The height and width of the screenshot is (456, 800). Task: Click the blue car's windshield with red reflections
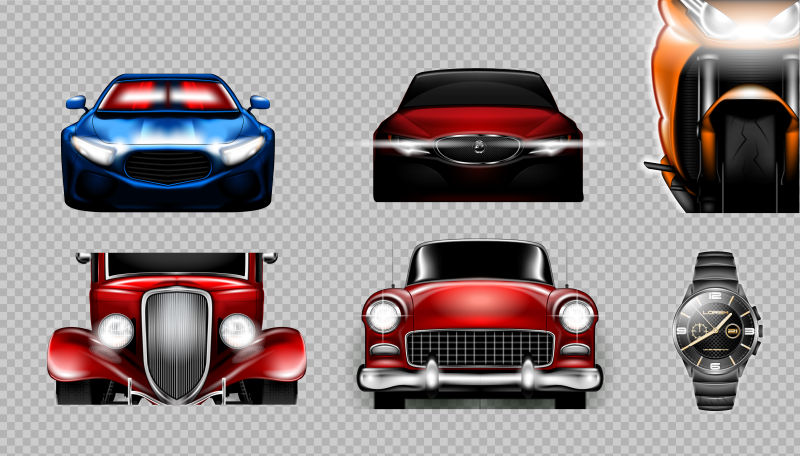coord(169,96)
